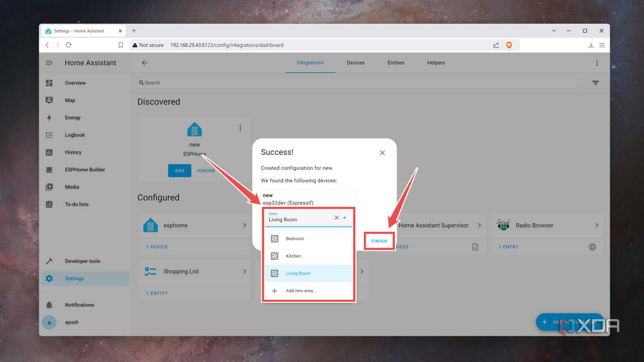The width and height of the screenshot is (644, 362).
Task: Open the Logbook from the sidebar
Action: pyautogui.click(x=75, y=135)
